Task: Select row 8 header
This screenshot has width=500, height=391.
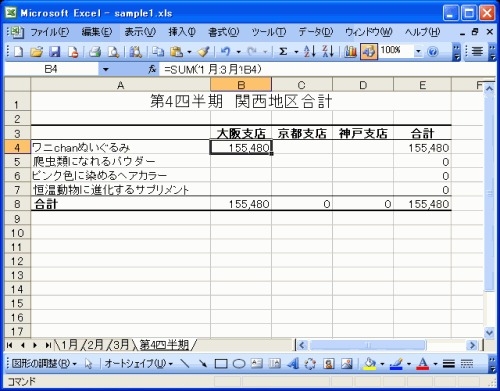Action: coord(17,204)
